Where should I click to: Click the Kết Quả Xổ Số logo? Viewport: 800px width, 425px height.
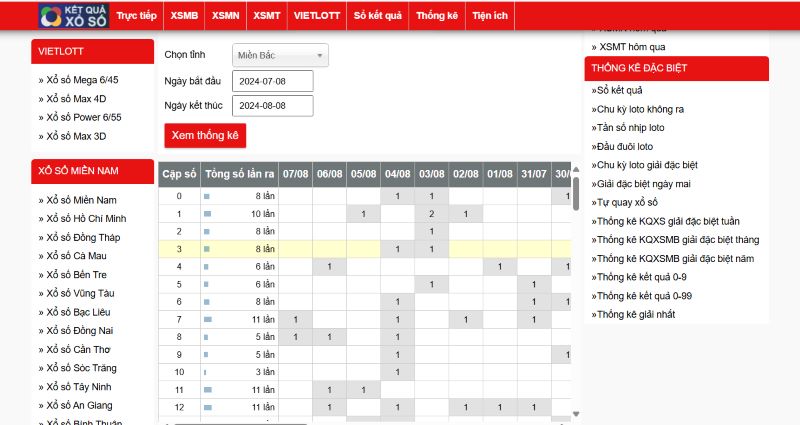pyautogui.click(x=71, y=16)
